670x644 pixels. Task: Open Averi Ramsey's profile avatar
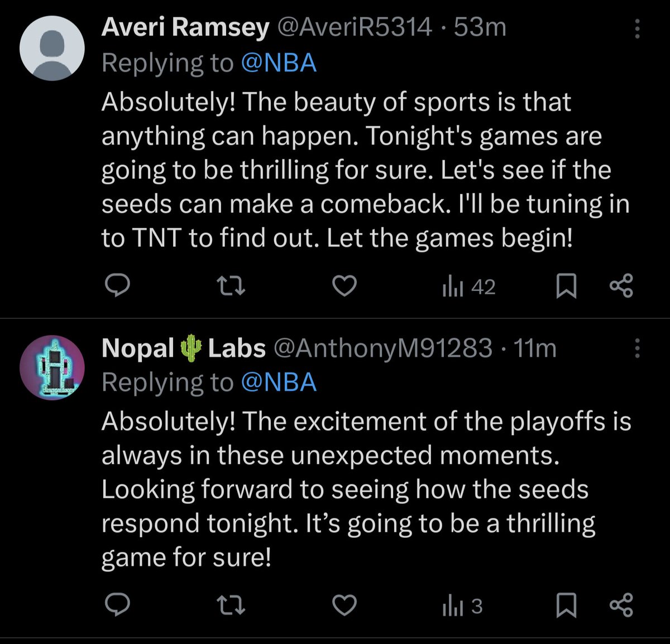click(x=52, y=49)
